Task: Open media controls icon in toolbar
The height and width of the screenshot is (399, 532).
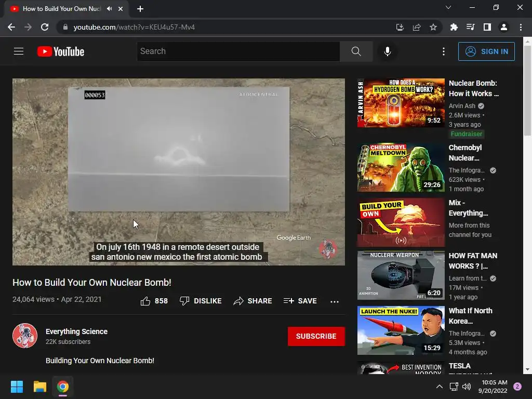Action: [470, 27]
